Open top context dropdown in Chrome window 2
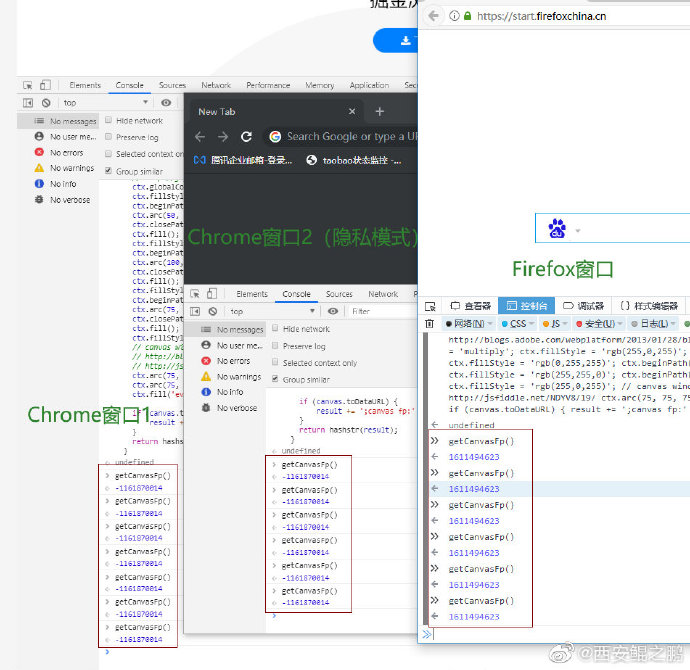 pos(272,311)
